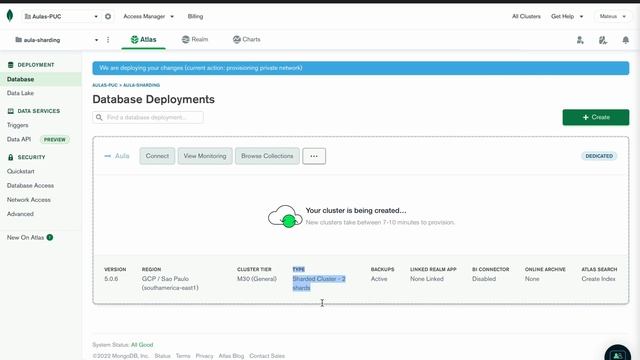Open the Atlas Blog footer link
The height and width of the screenshot is (360, 640).
point(231,356)
